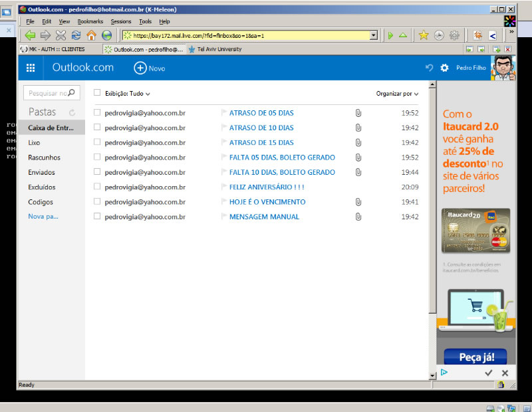Create folder with Nova pasta link

coord(43,217)
